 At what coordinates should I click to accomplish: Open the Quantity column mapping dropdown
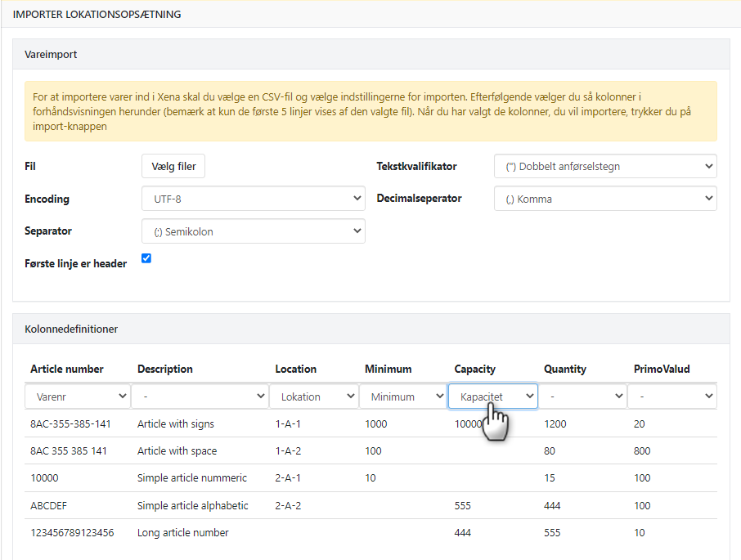584,396
